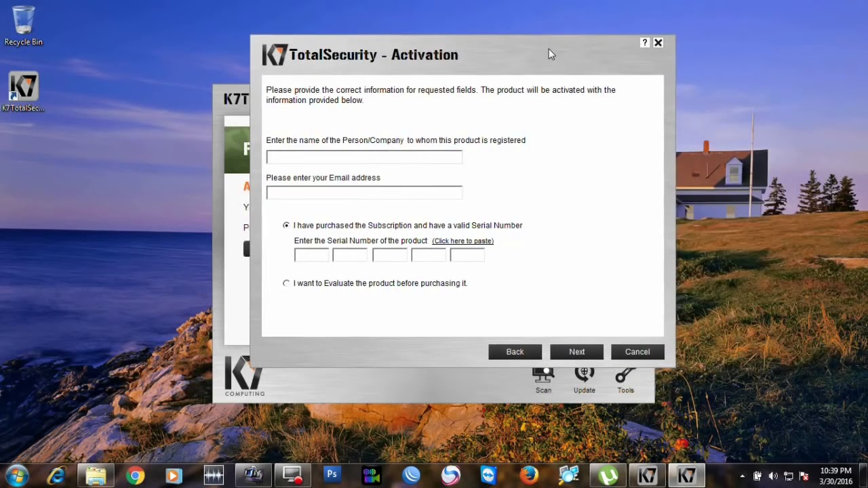The height and width of the screenshot is (488, 868).
Task: Click the network tray icon
Action: tap(789, 476)
